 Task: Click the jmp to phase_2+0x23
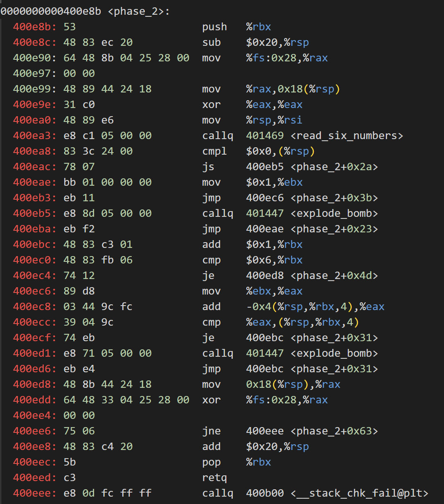312,229
